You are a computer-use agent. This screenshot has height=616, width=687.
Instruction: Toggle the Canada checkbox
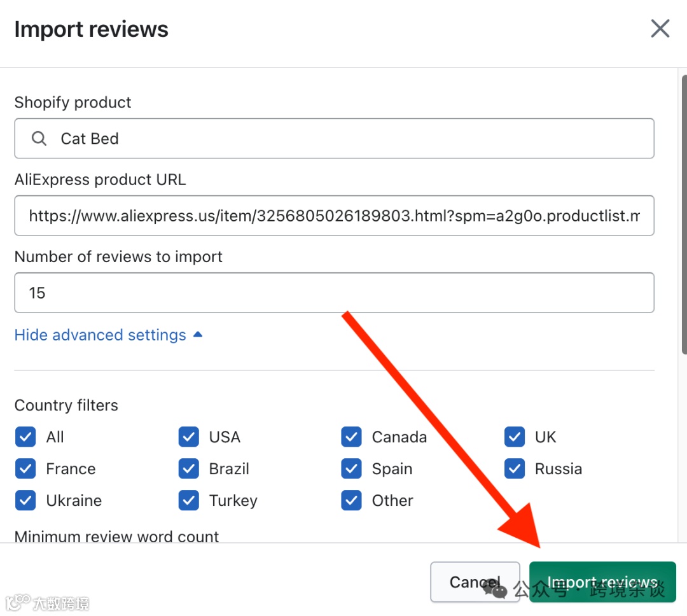351,437
